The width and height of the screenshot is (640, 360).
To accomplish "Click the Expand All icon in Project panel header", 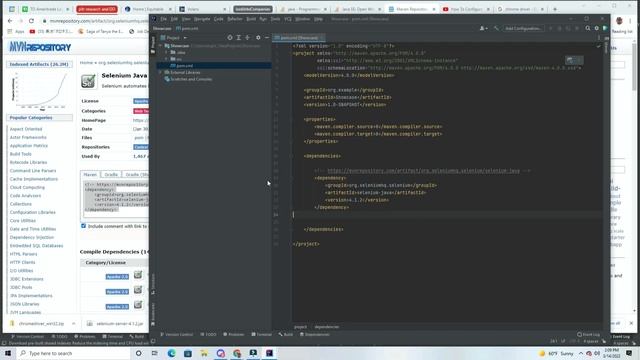I will coord(239,38).
